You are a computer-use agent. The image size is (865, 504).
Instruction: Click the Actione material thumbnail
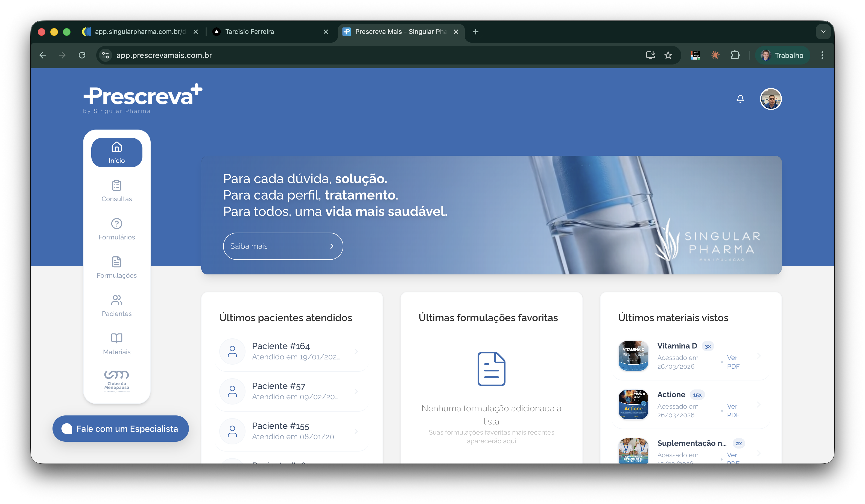coord(633,405)
